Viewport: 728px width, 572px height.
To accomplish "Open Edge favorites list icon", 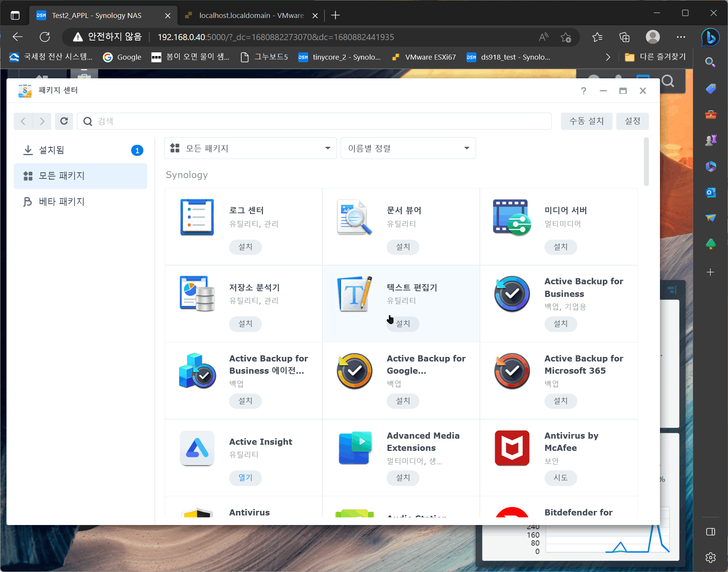I will pos(597,37).
